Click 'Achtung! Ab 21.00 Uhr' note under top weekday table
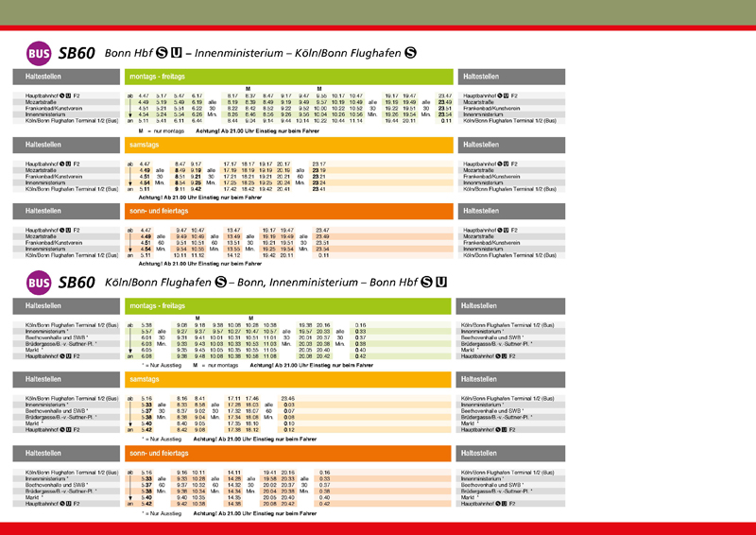 (244, 129)
